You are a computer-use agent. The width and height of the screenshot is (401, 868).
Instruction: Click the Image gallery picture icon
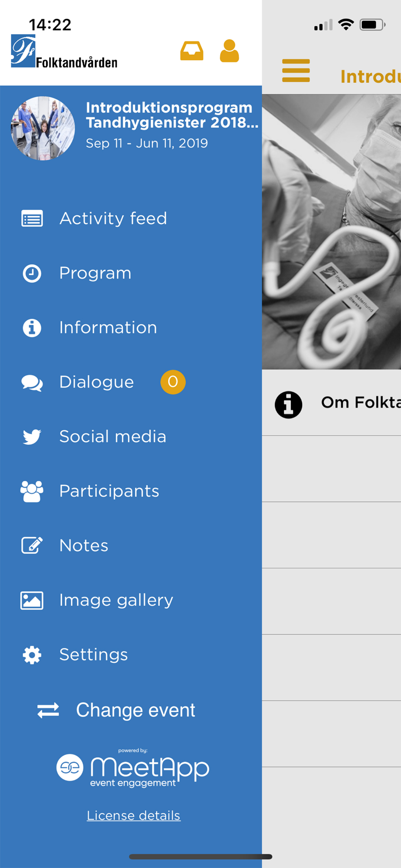click(32, 601)
